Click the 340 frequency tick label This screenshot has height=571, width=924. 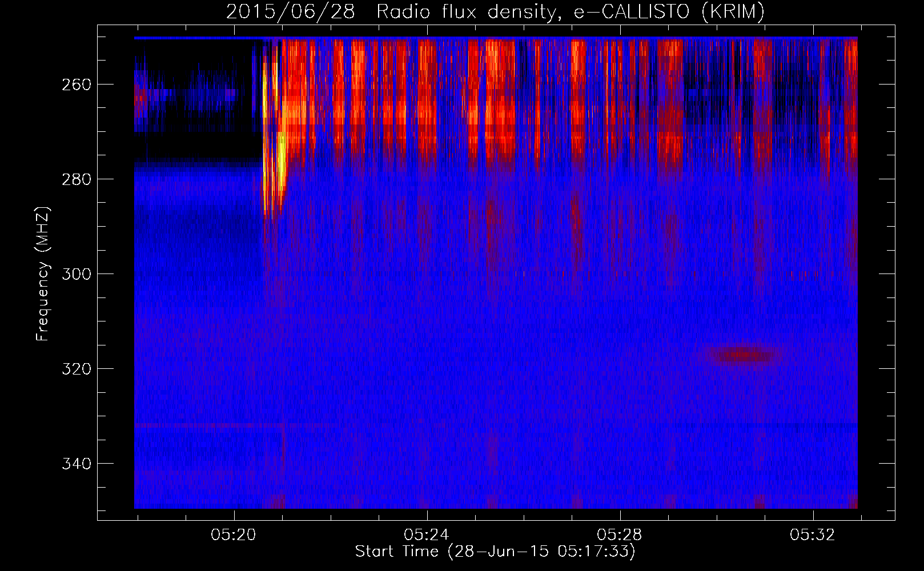[x=76, y=464]
